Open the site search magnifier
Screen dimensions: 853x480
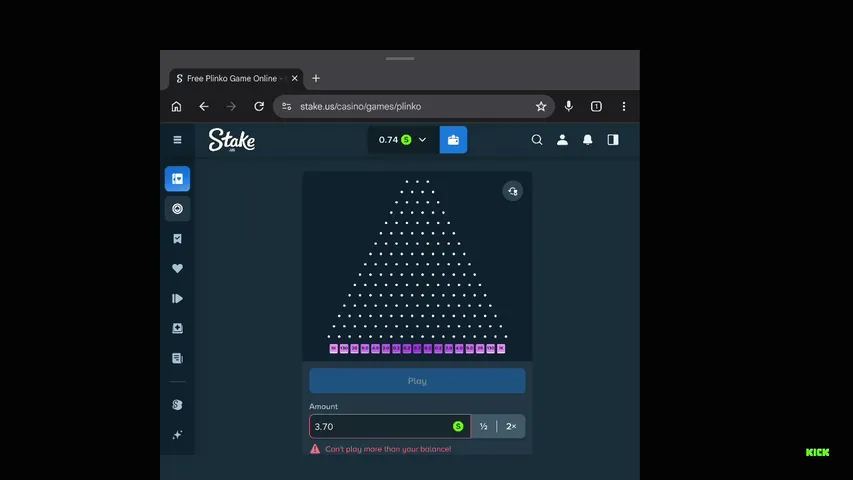click(x=537, y=140)
